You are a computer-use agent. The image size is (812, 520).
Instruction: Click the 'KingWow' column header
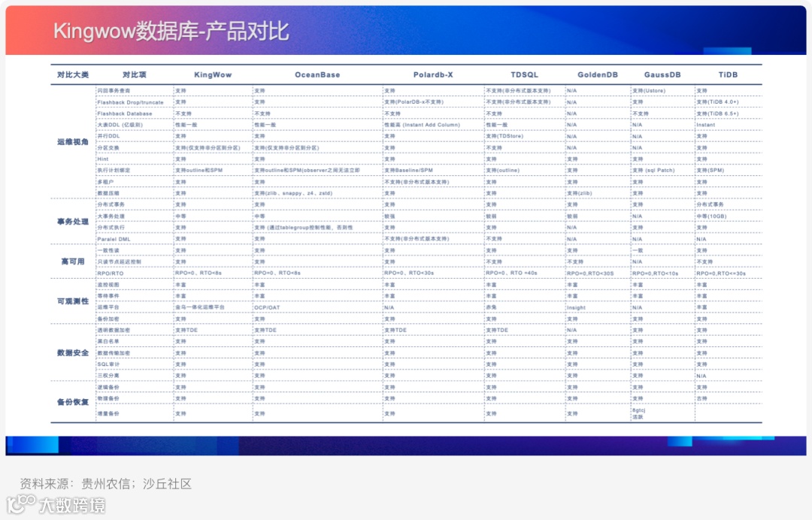coord(213,74)
